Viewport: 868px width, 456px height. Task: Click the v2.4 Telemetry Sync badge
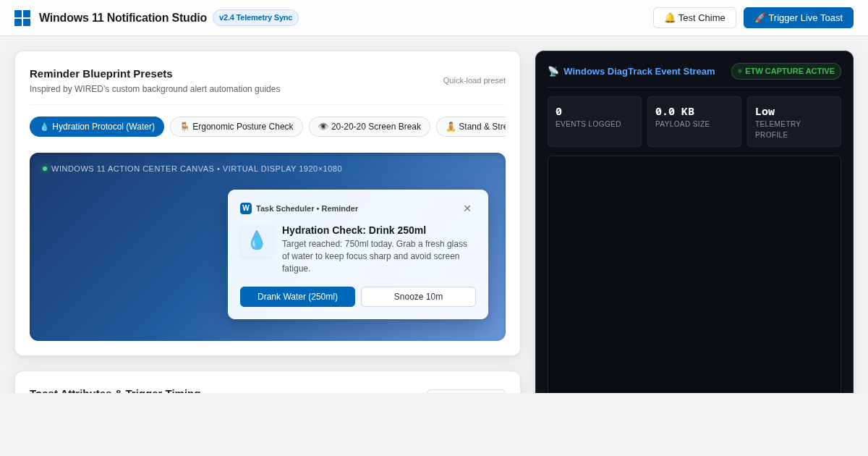tap(255, 18)
